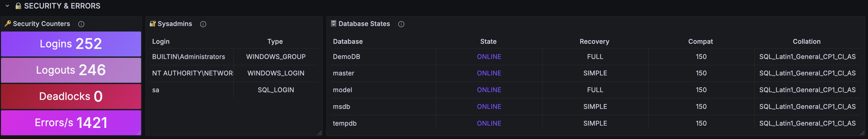This screenshot has width=868, height=139.
Task: Click the lock icon beside Security & Errors
Action: 18,6
